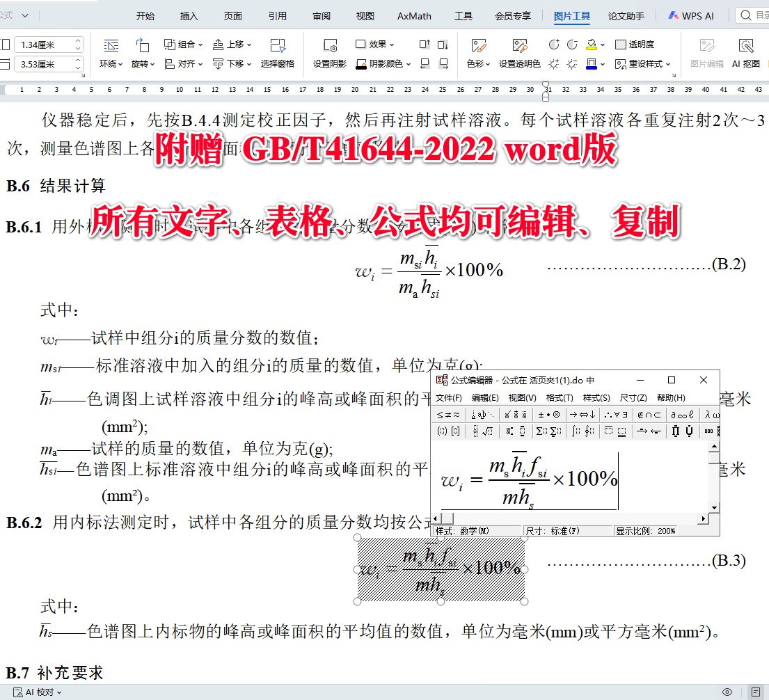Open the 阴影颜色 shadow color picker

(x=383, y=64)
